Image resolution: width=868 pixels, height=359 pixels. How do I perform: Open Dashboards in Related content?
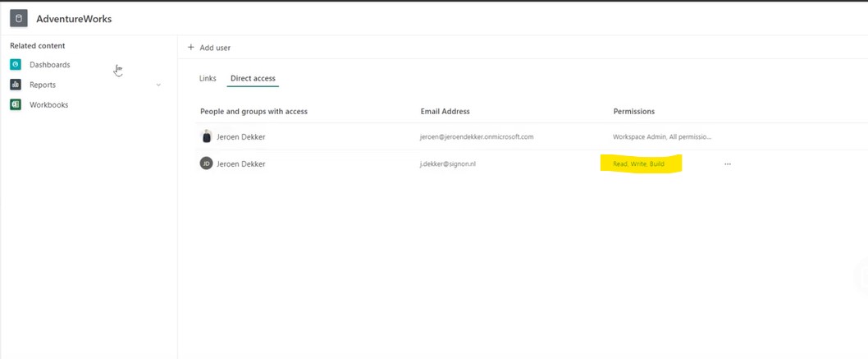(x=49, y=65)
